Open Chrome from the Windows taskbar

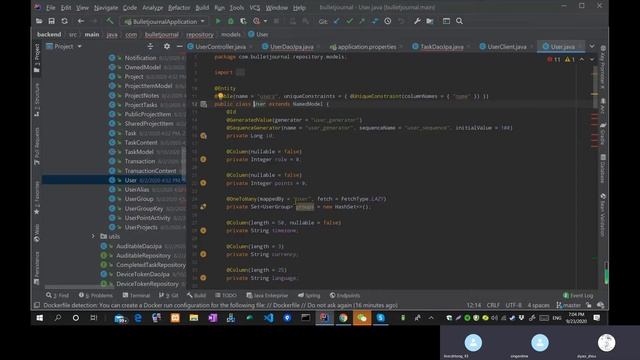[343, 318]
